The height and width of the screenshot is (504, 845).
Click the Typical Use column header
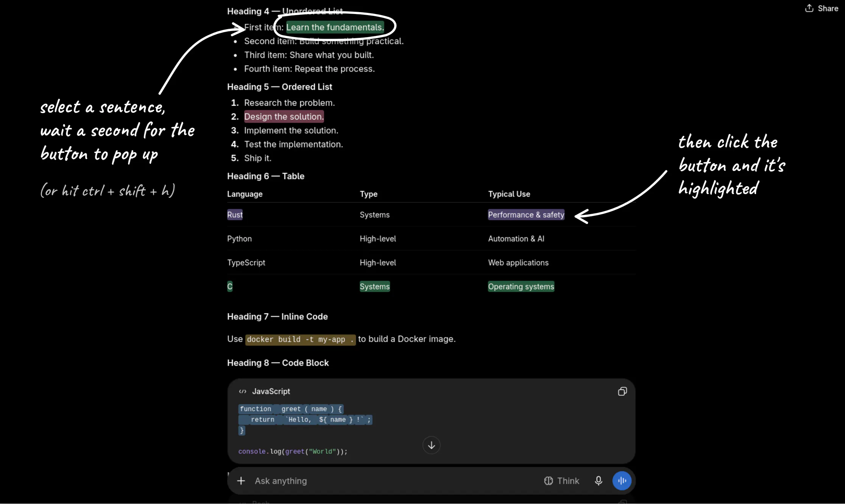pos(509,194)
